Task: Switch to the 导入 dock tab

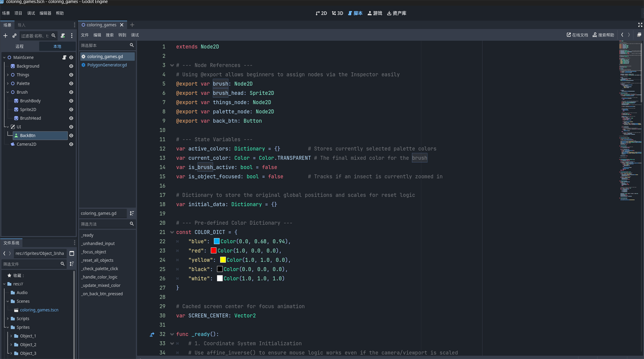Action: (21, 25)
